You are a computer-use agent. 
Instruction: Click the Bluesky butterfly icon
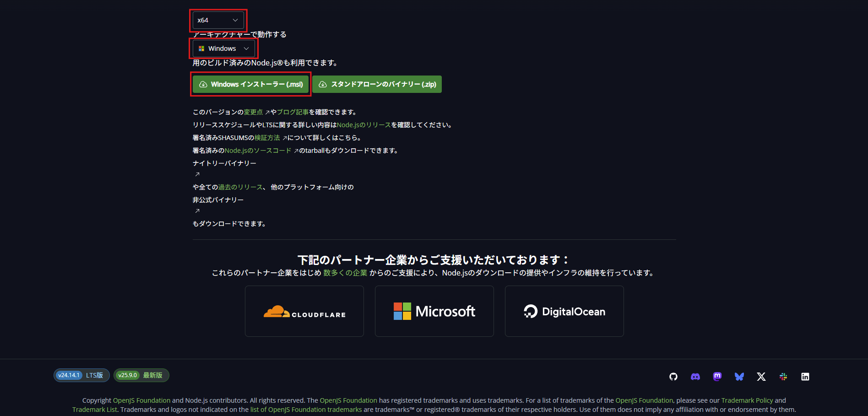pos(739,377)
